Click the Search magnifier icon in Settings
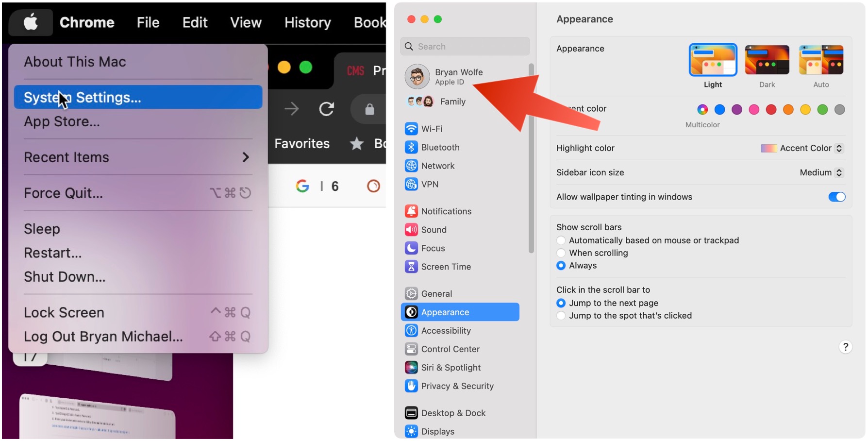Screen dimensions: 868x441 [x=409, y=46]
